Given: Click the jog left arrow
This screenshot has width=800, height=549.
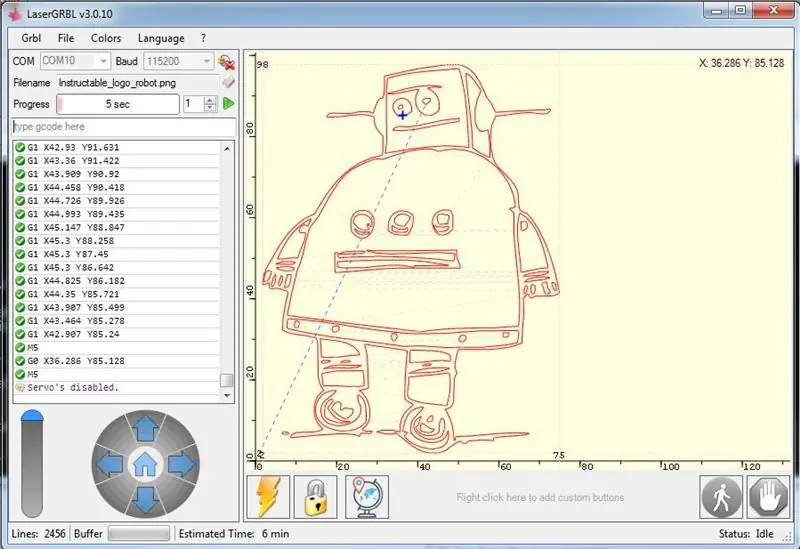Looking at the screenshot, I should click(110, 464).
